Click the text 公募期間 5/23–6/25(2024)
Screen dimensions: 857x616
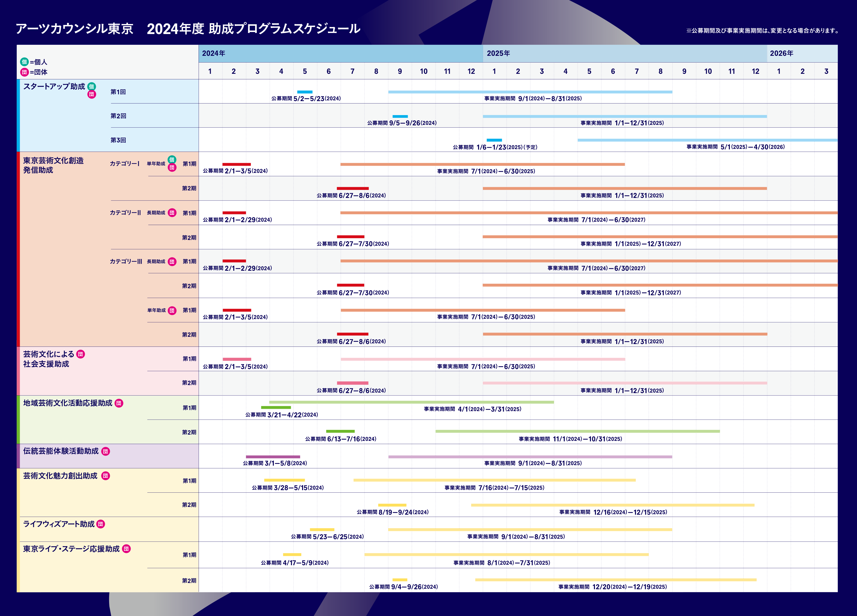click(327, 537)
